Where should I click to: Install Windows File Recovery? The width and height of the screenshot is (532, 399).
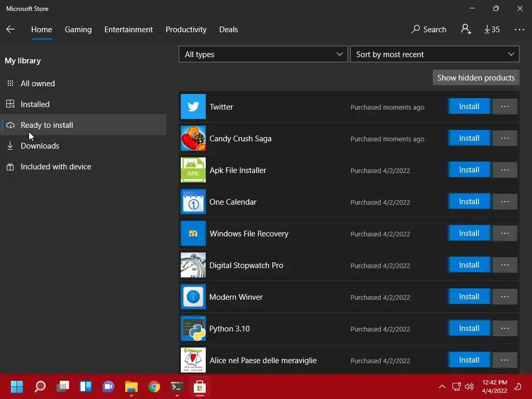pyautogui.click(x=469, y=233)
